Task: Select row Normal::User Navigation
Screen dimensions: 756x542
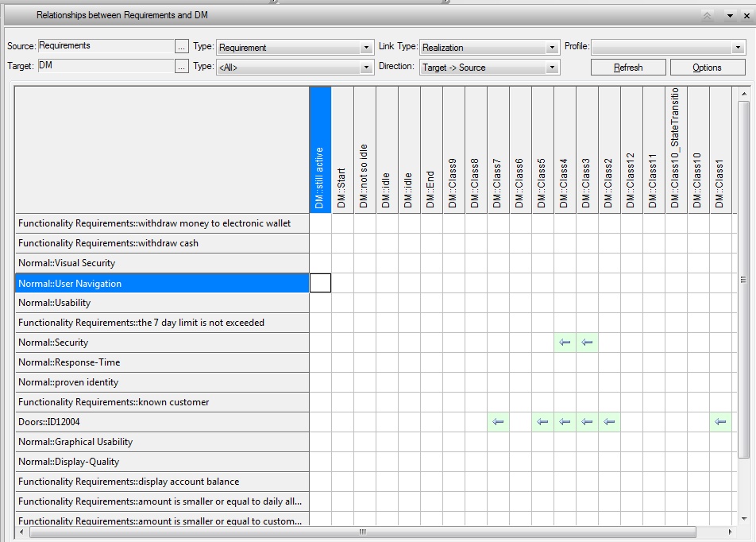Action: coord(162,283)
